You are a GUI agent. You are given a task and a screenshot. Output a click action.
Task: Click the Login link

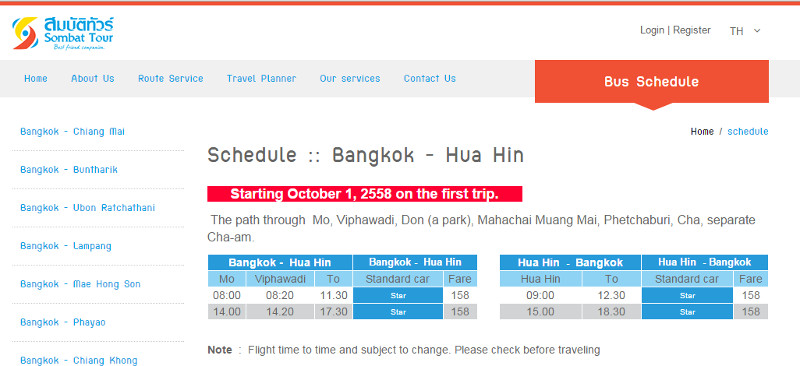652,30
